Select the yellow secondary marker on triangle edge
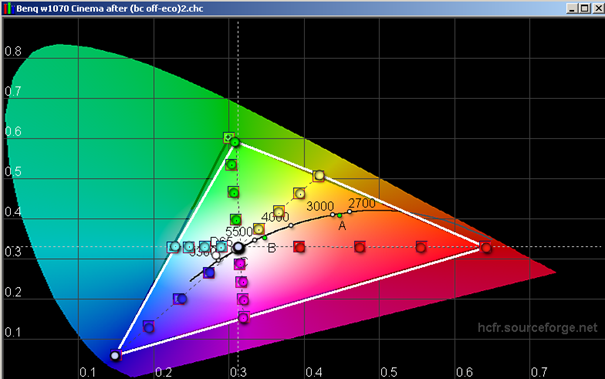 [x=319, y=176]
